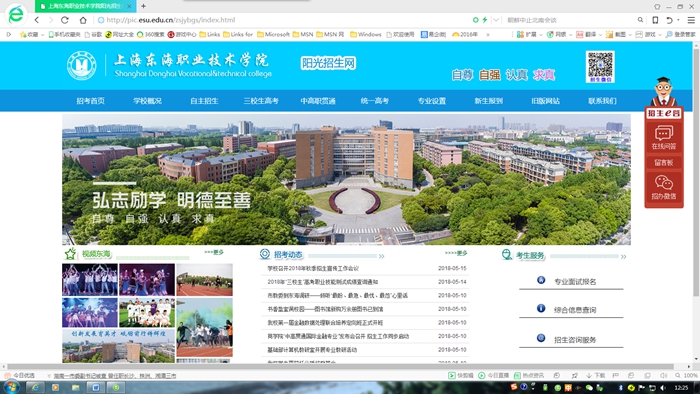Go back with the browser back arrow
The width and height of the screenshot is (700, 394).
(37, 20)
